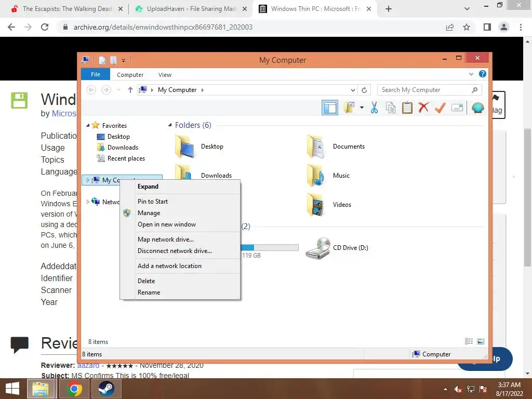Click the Rename label toolbar icon
This screenshot has height=399, width=532.
(x=457, y=108)
